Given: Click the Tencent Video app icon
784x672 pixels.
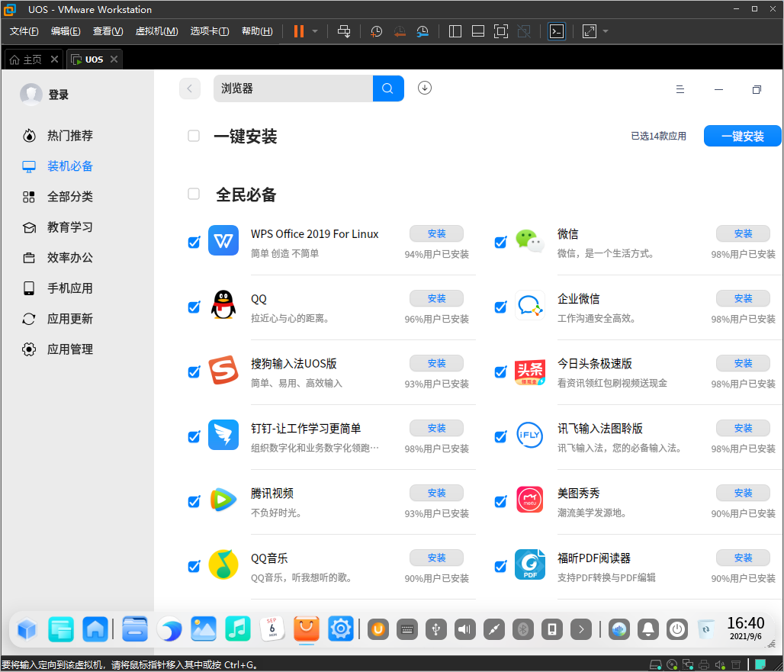Looking at the screenshot, I should point(223,500).
